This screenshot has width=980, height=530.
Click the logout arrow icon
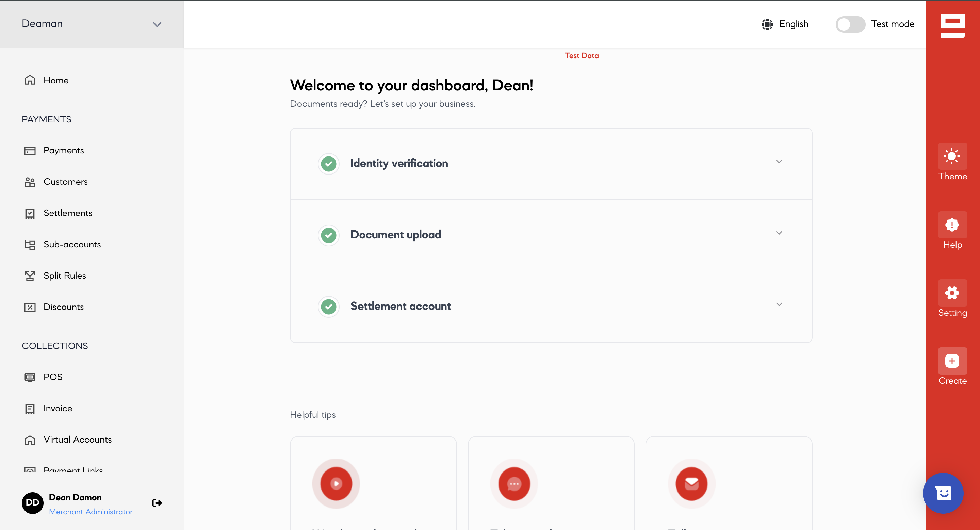(157, 503)
